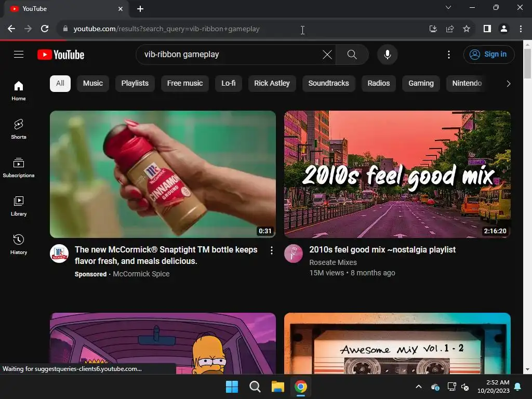This screenshot has width=532, height=399.
Task: Go back in browser
Action: pyautogui.click(x=11, y=29)
